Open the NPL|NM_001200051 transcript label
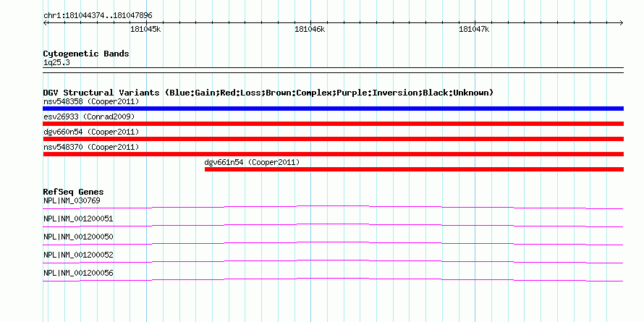Viewport: 644px width, 322px height. click(x=78, y=219)
